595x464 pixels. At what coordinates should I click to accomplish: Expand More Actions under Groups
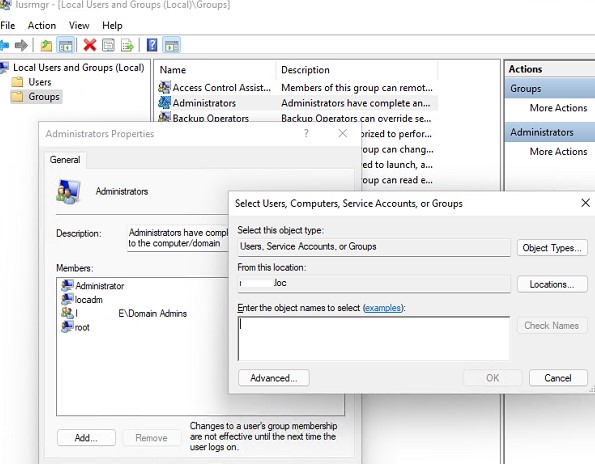click(x=558, y=108)
